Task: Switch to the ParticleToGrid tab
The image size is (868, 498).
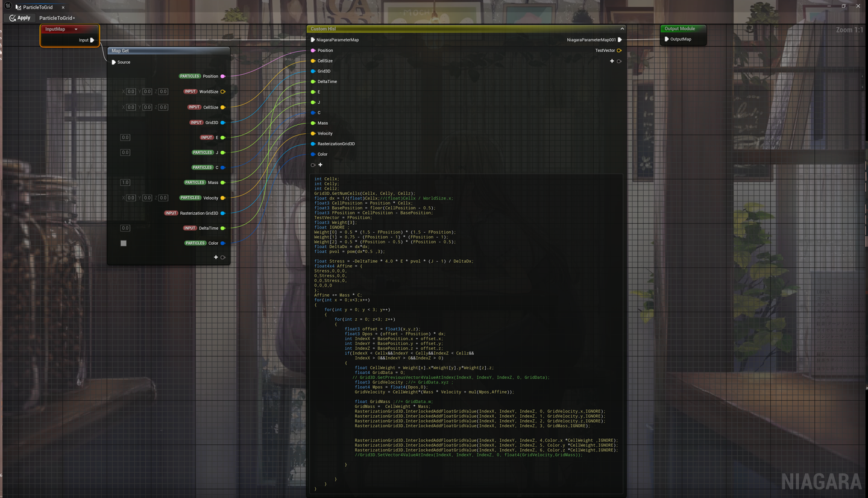Action: pos(37,7)
